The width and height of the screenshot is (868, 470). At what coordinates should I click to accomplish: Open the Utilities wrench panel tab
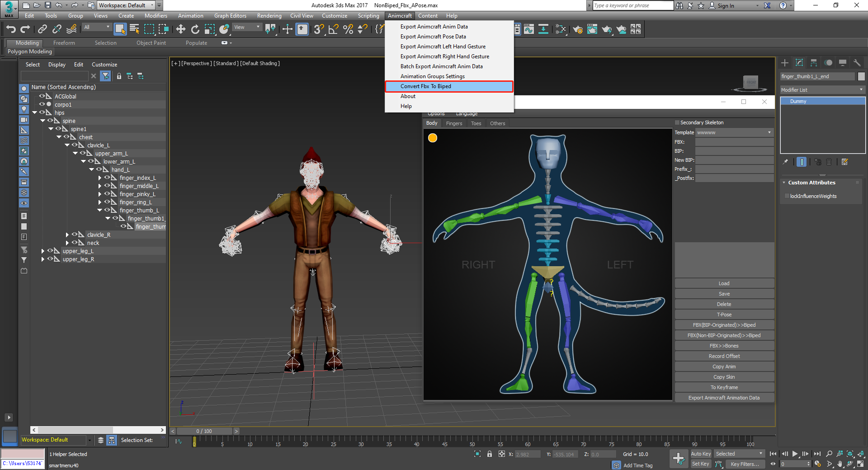(857, 63)
